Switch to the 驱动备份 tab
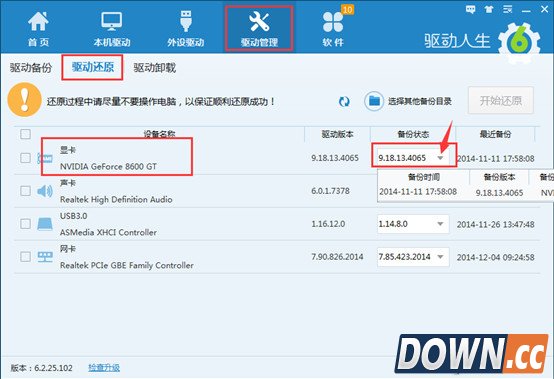Image resolution: width=554 pixels, height=379 pixels. pyautogui.click(x=31, y=67)
